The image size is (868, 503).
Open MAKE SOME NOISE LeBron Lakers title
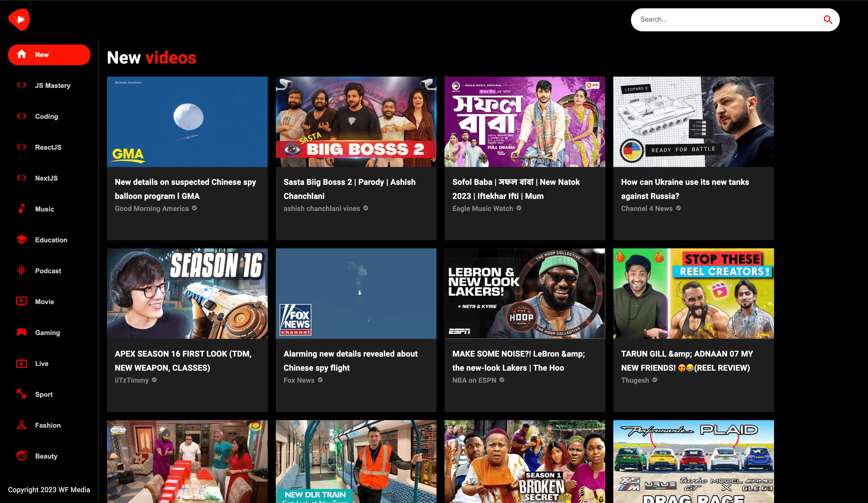pyautogui.click(x=518, y=361)
